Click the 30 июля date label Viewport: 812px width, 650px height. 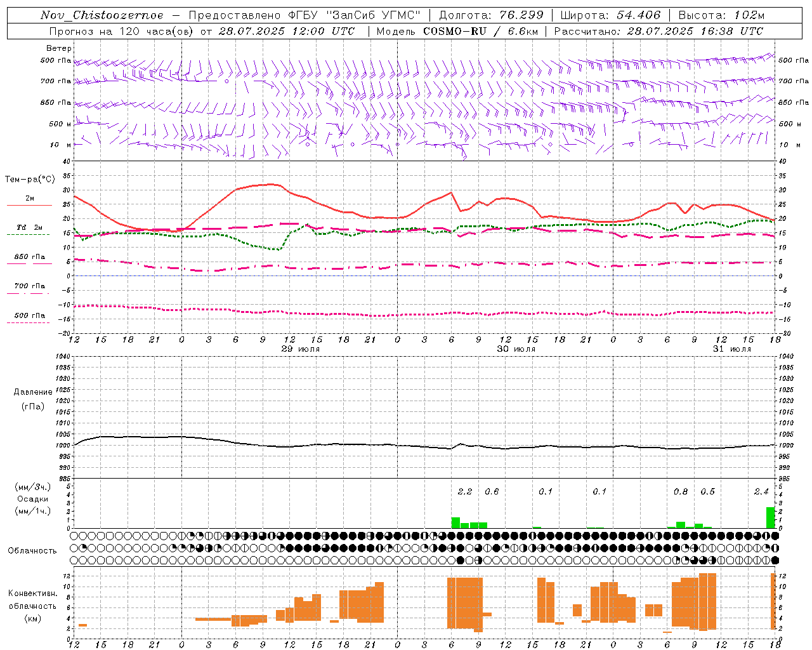pyautogui.click(x=516, y=349)
